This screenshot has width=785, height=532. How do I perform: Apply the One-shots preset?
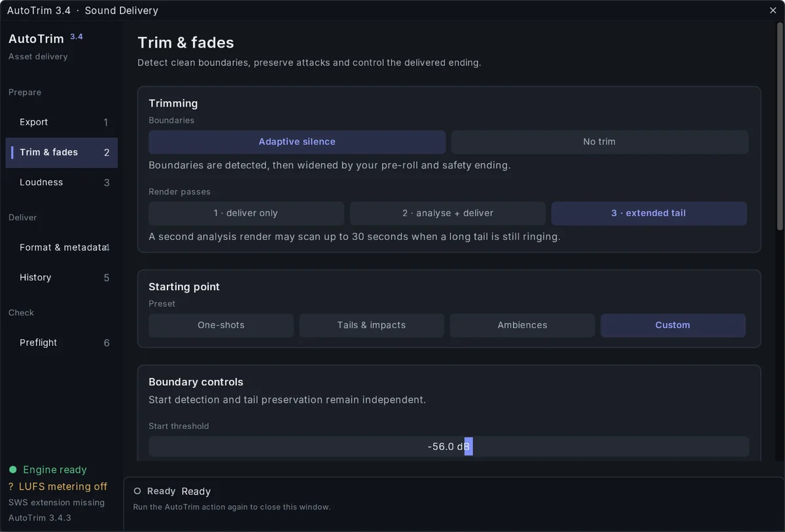221,325
